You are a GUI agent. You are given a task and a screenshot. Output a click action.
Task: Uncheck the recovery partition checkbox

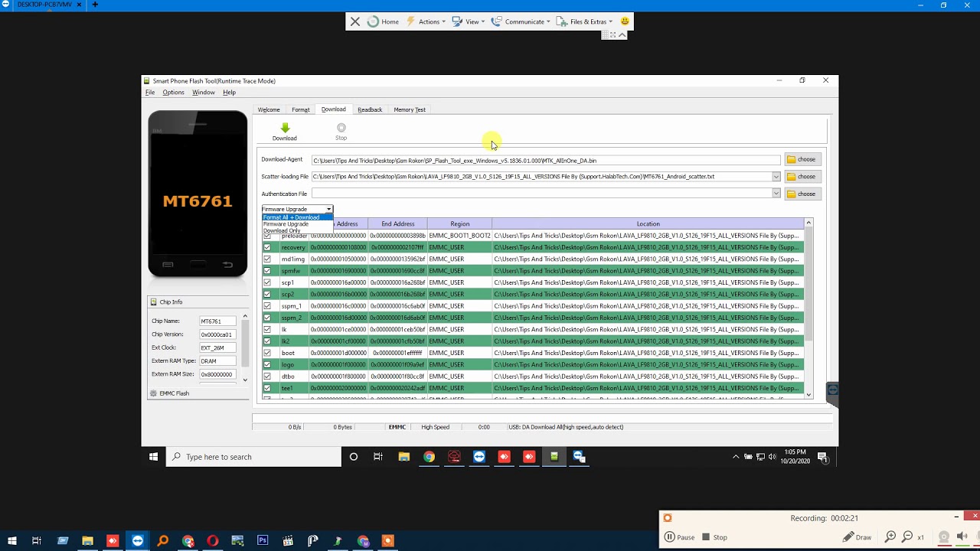coord(267,247)
